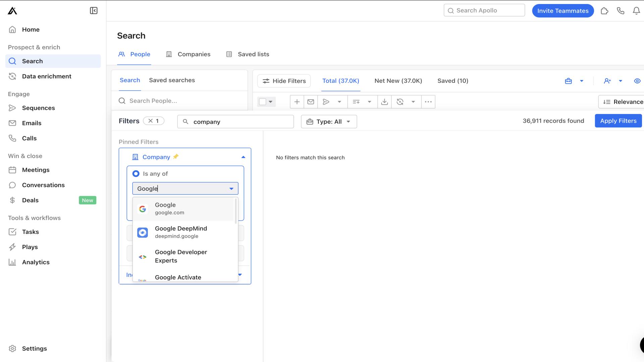Switch to the Companies tab
644x362 pixels.
click(188, 54)
